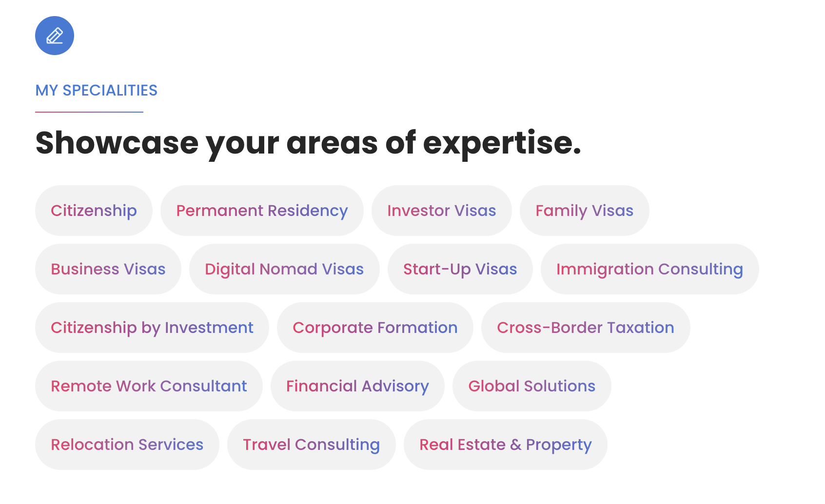825x504 pixels.
Task: Choose the Cross-Border Taxation tag
Action: (586, 328)
